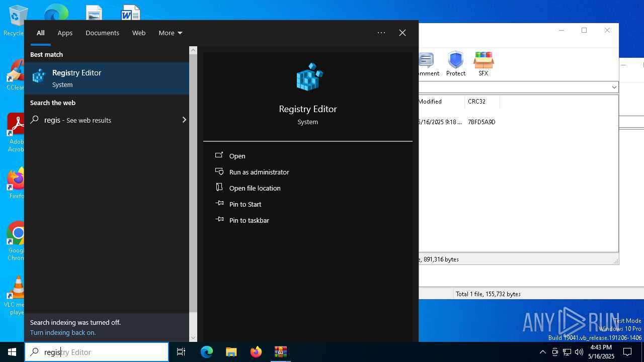This screenshot has width=644, height=362.
Task: Close the search panel with X
Action: (403, 33)
